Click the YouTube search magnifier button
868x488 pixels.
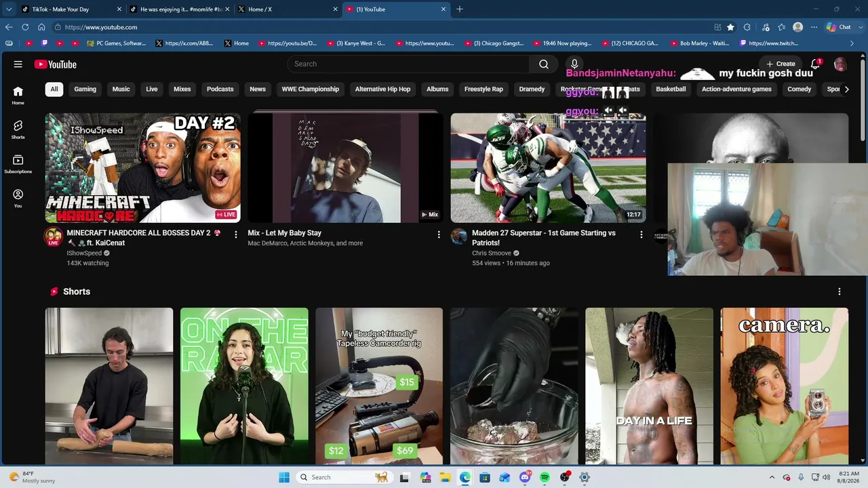[544, 64]
